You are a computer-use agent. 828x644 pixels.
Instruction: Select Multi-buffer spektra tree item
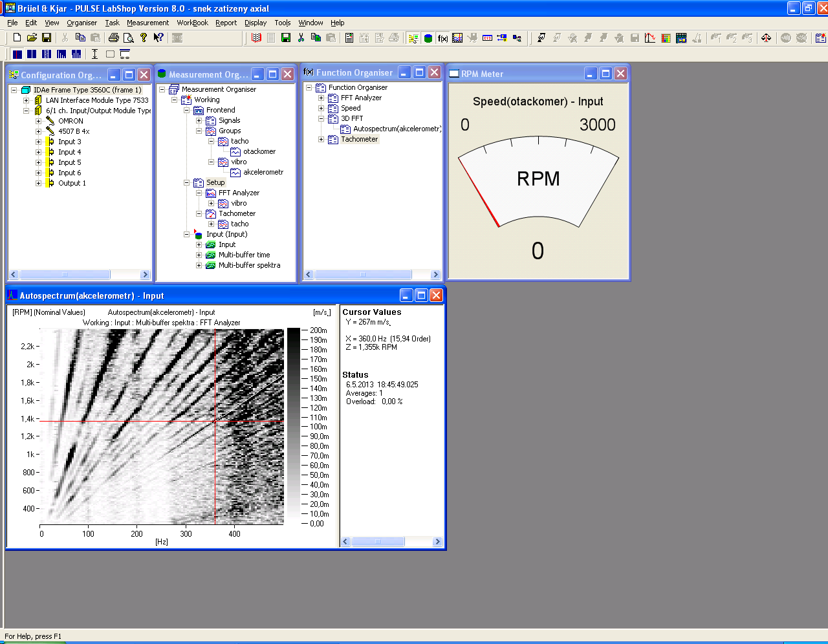click(x=249, y=265)
